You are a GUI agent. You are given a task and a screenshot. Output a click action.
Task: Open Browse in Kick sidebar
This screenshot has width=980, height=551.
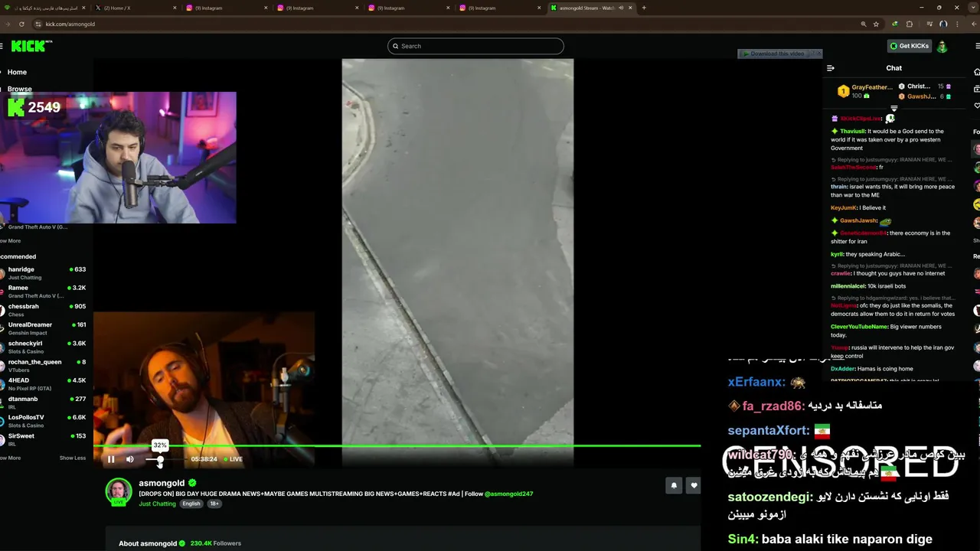coord(19,89)
